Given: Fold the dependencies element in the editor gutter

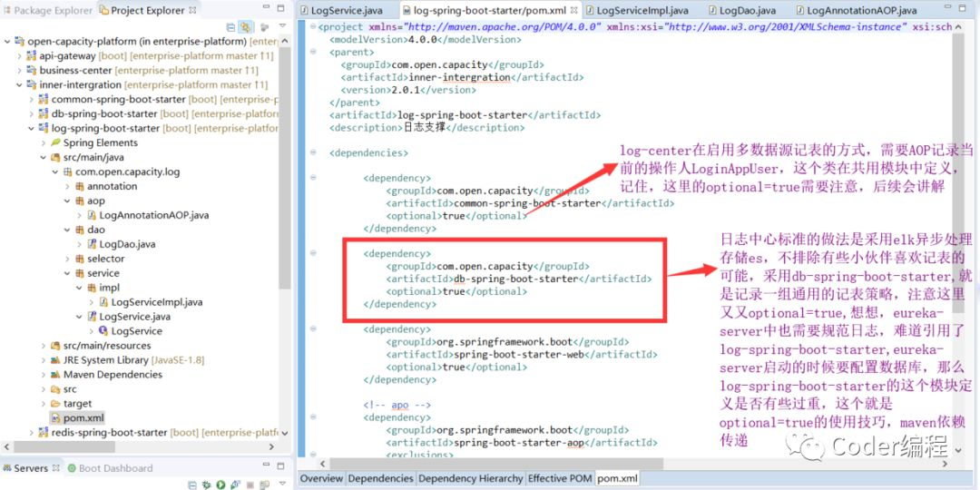Looking at the screenshot, I should 312,152.
